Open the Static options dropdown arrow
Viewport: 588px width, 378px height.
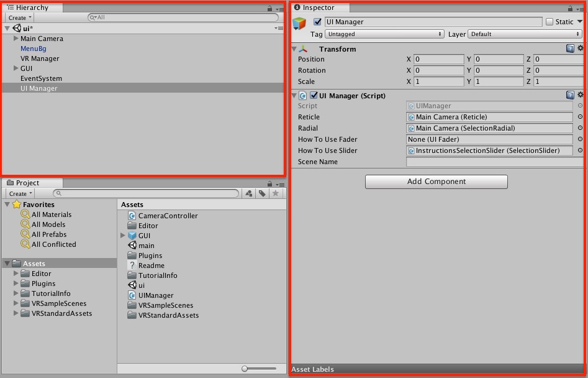(580, 22)
